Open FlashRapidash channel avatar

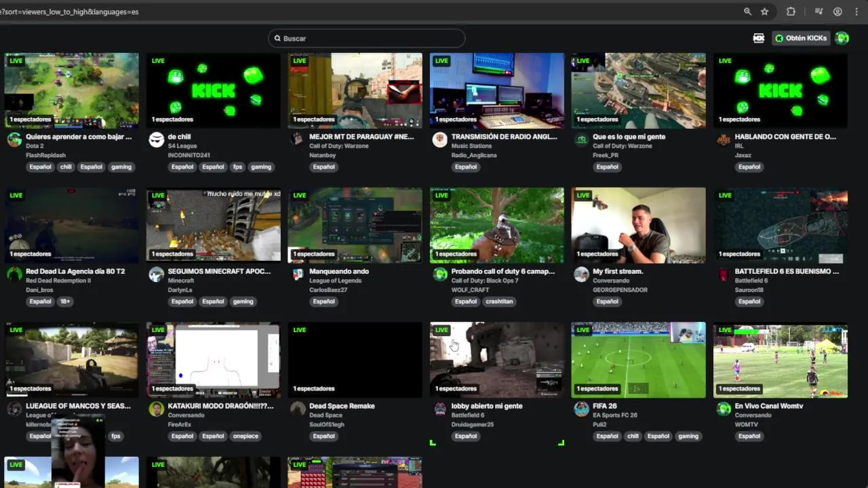[14, 140]
